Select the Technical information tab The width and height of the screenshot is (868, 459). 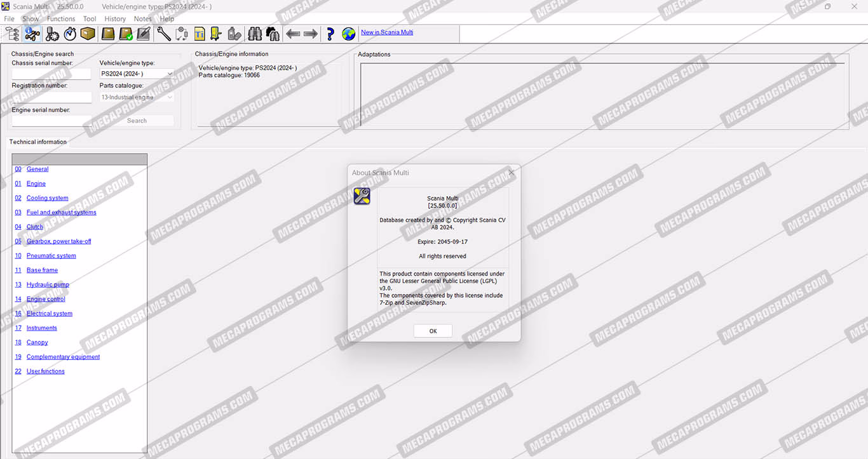click(38, 142)
